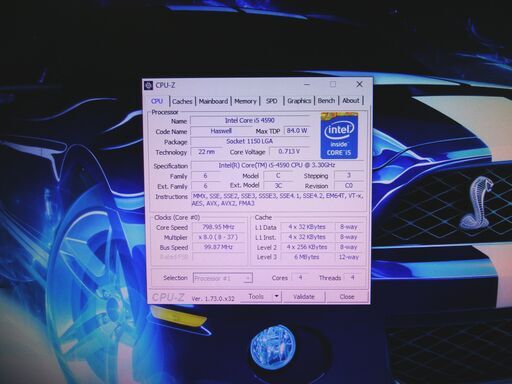The width and height of the screenshot is (512, 384).
Task: Switch to the Caches tab
Action: 182,101
